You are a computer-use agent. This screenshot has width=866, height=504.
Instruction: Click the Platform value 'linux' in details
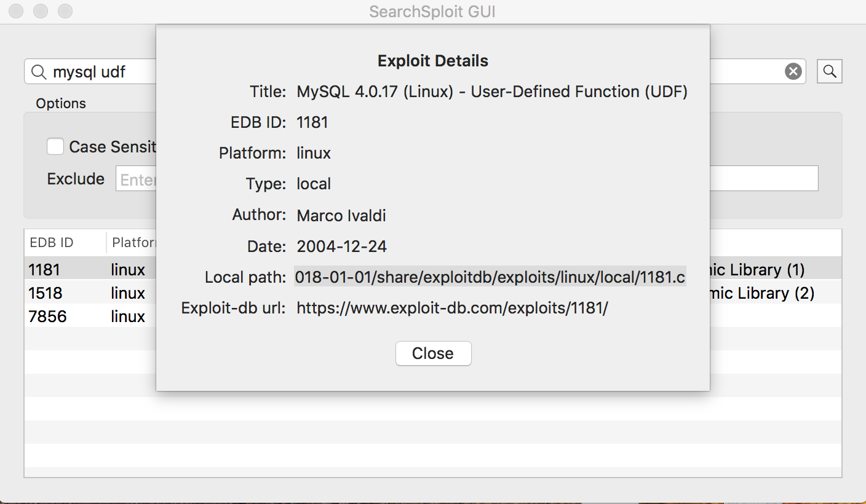[314, 153]
